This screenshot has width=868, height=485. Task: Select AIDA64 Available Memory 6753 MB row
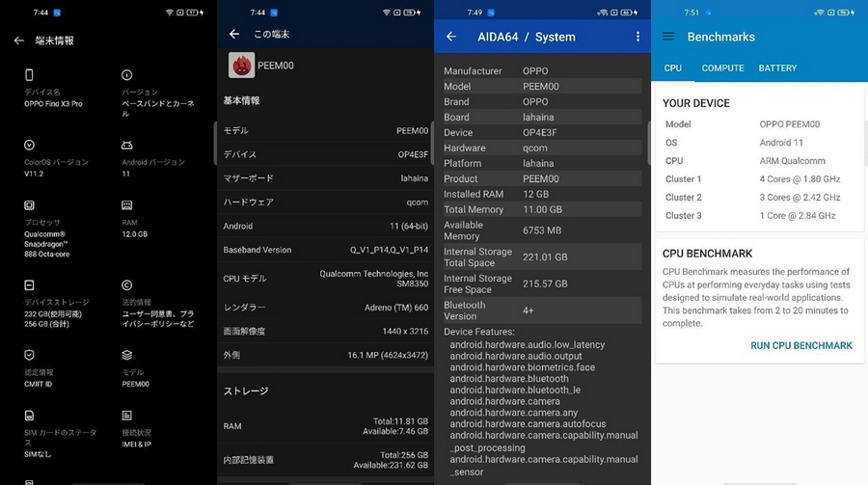542,230
